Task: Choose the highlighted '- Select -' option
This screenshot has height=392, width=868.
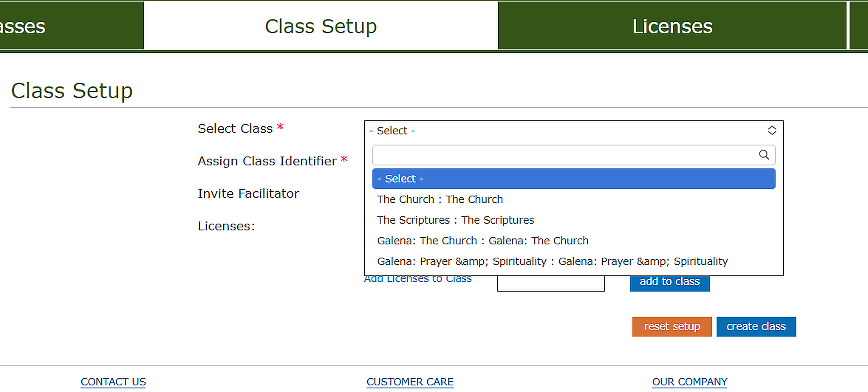Action: (x=573, y=178)
